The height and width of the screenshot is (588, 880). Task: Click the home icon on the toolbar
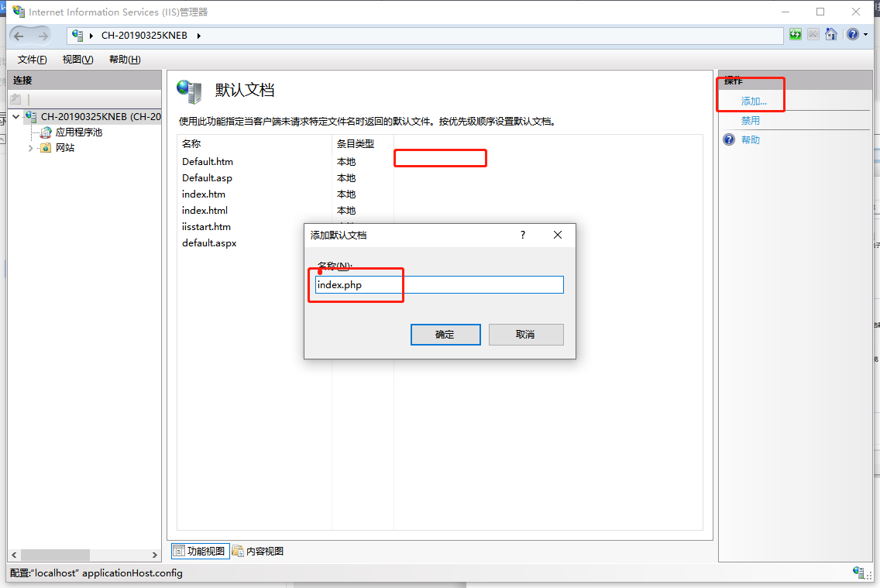[831, 35]
